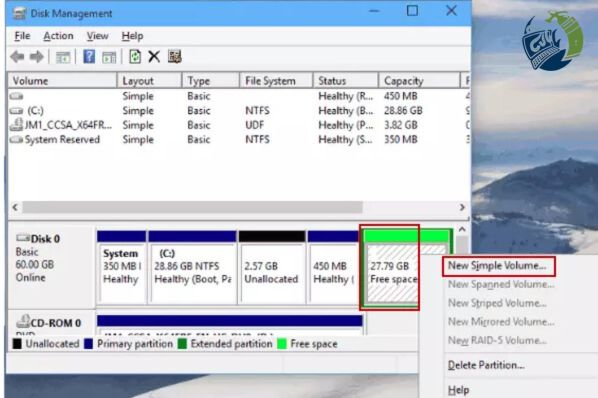Click the 450 MB capacity cell in list

(400, 96)
